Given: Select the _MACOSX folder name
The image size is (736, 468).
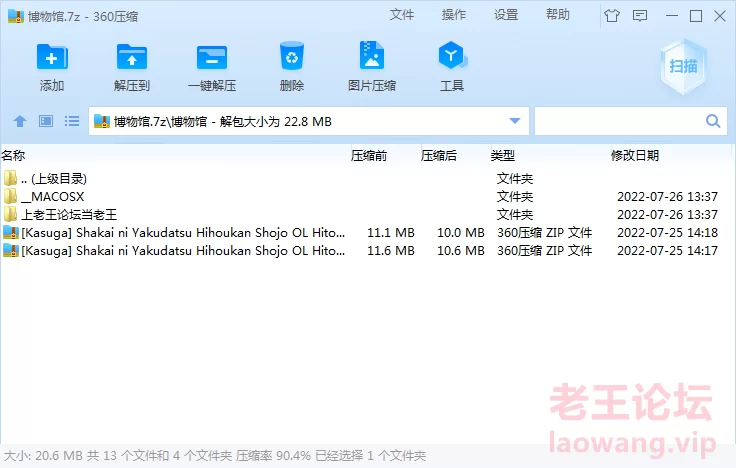Looking at the screenshot, I should 53,196.
